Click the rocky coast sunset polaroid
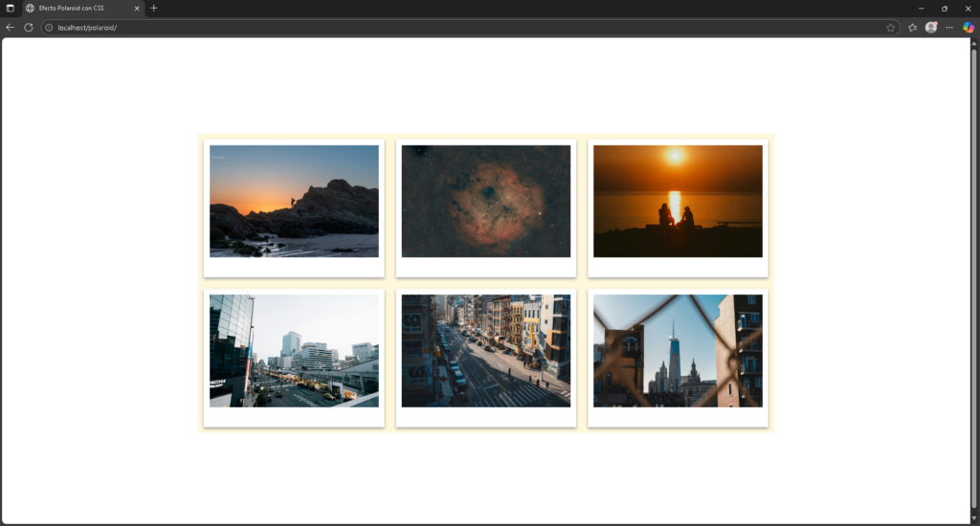This screenshot has height=526, width=980. [x=294, y=208]
